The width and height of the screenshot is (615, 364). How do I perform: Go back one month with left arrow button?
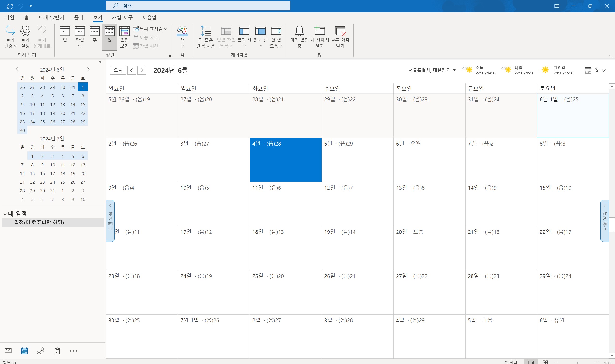point(132,70)
